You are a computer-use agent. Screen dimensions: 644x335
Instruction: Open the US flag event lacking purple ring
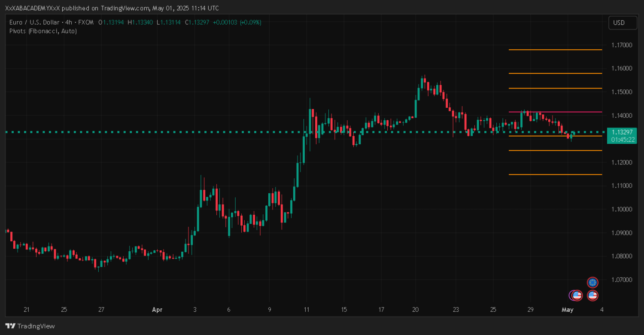click(592, 295)
